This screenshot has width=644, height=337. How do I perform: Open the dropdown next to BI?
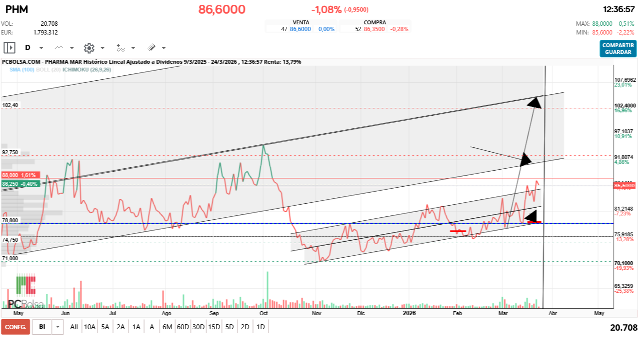58,327
